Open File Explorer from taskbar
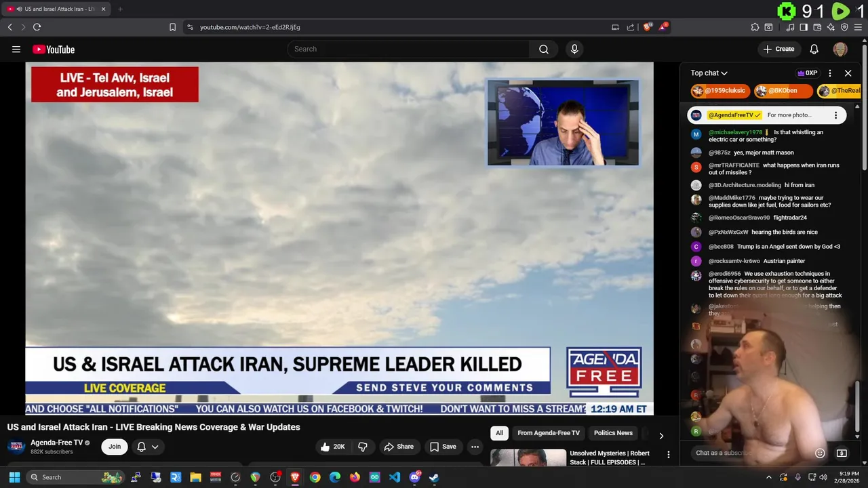Screen dimensions: 868x488 click(195, 477)
